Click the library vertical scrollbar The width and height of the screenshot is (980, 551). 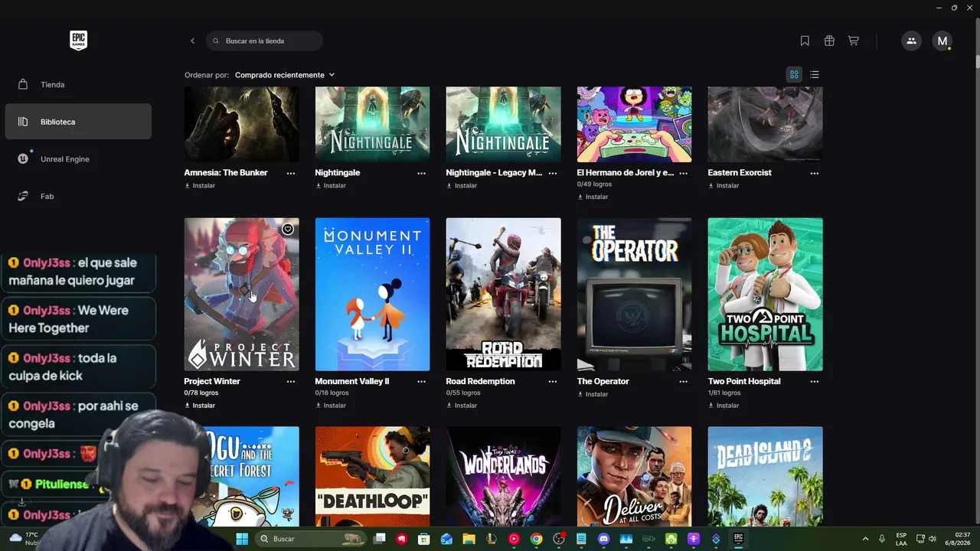click(x=976, y=61)
